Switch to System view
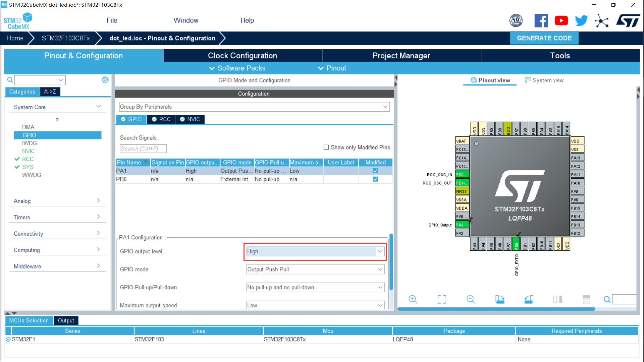644x362 pixels. click(x=544, y=80)
